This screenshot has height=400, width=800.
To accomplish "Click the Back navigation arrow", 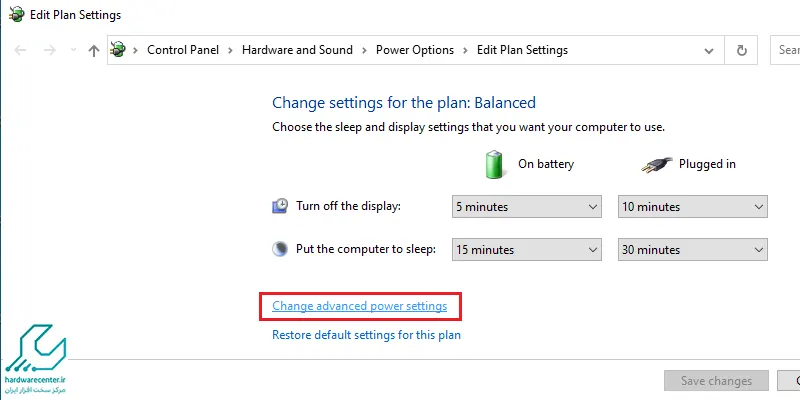I will pos(20,50).
